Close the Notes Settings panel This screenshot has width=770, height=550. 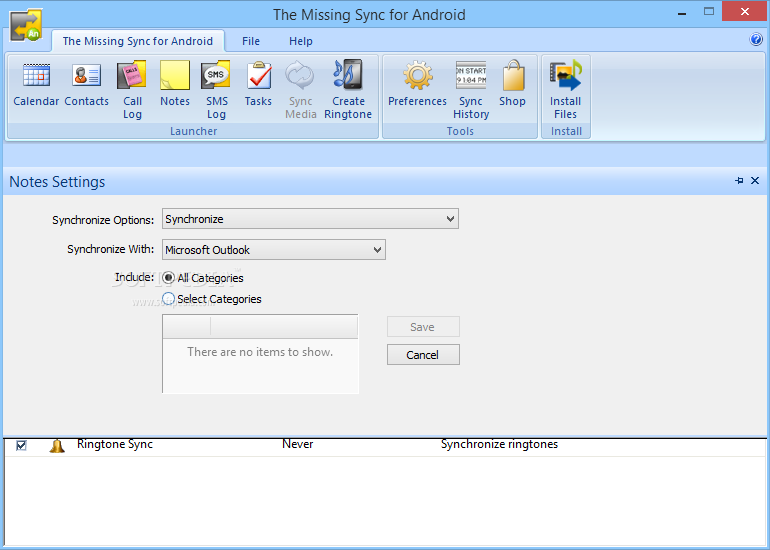coord(755,181)
